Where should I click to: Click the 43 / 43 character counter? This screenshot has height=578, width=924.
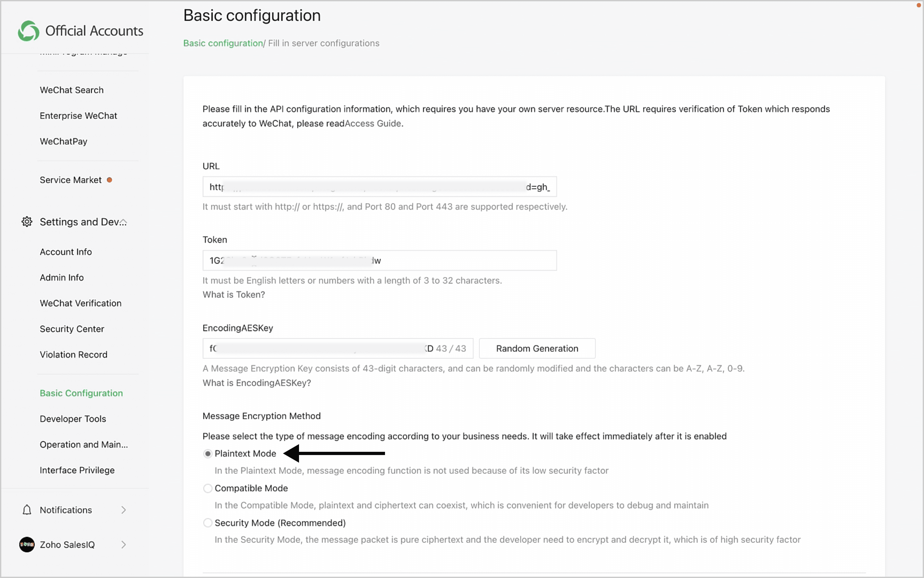(451, 348)
